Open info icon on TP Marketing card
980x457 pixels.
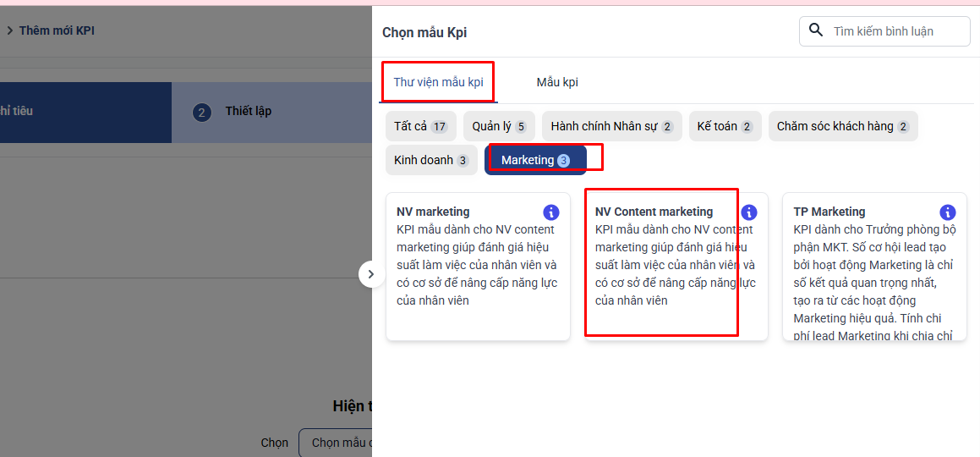(948, 212)
